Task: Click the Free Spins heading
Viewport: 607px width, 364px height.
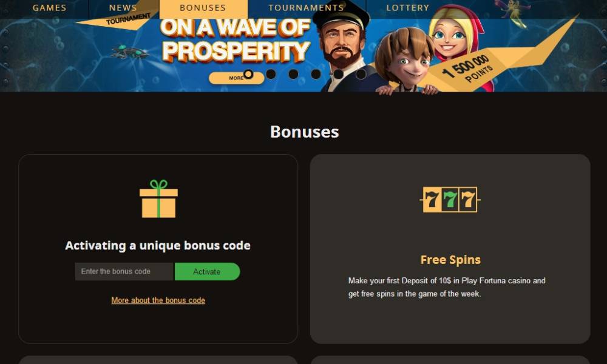Action: pyautogui.click(x=450, y=260)
